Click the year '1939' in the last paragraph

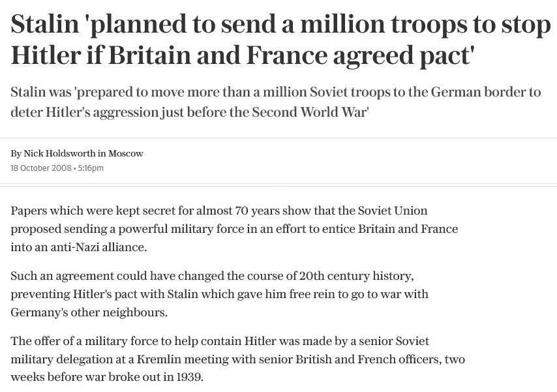[x=188, y=377]
